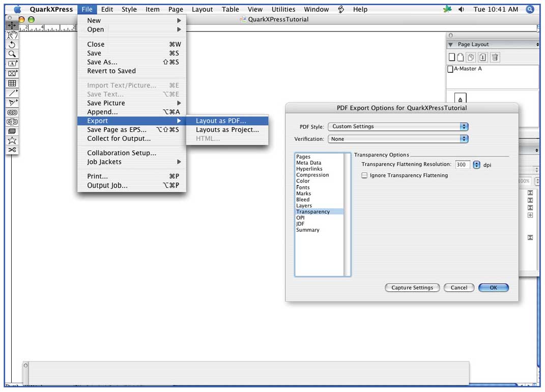The image size is (545, 392).
Task: Click the section page icon beside the trash
Action: (x=483, y=57)
